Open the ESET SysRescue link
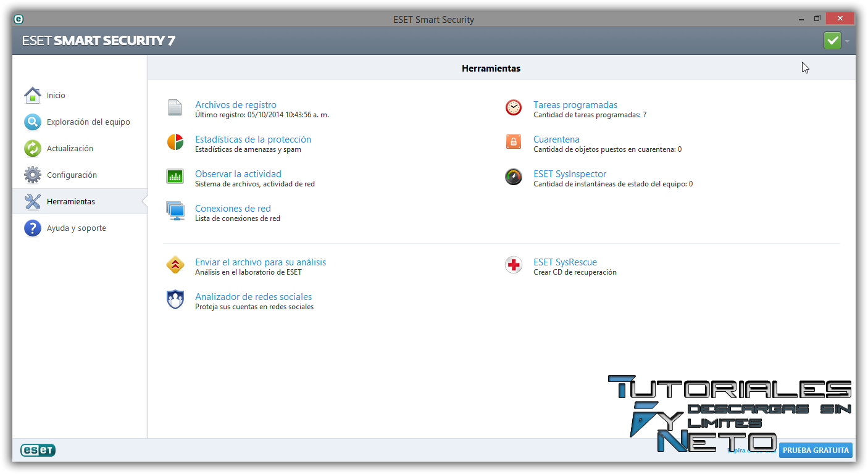 click(565, 262)
